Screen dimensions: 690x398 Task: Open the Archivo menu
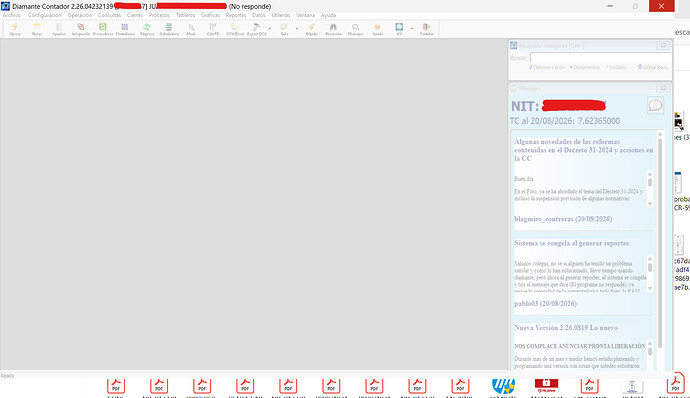(x=12, y=15)
